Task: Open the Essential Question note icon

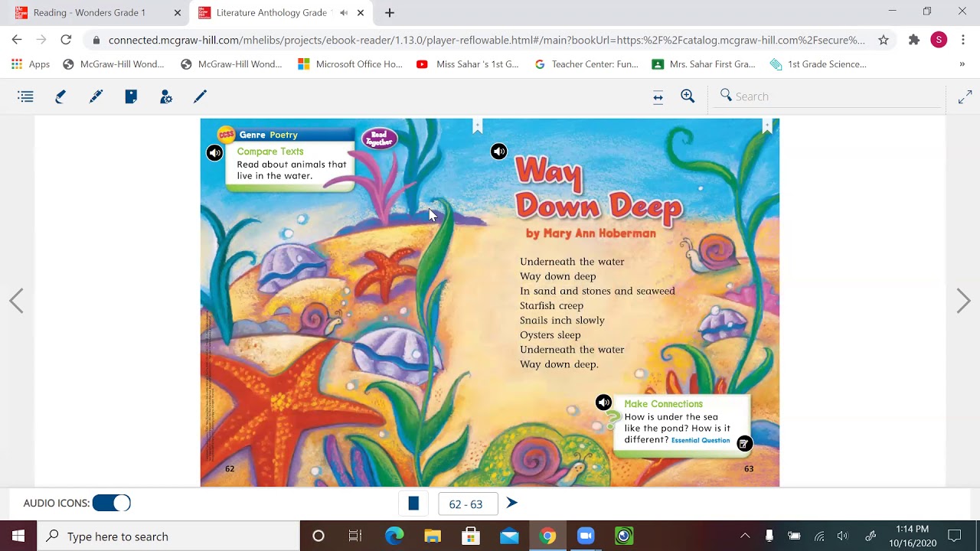Action: 743,444
